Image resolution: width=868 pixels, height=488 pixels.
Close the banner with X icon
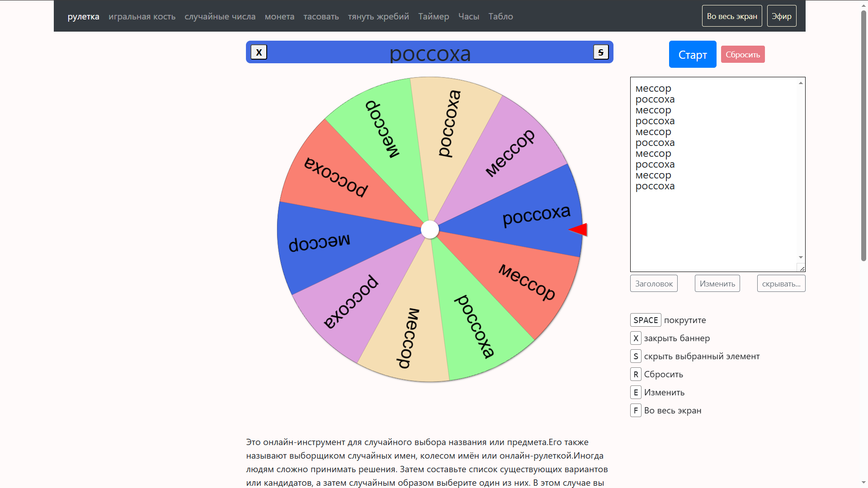pyautogui.click(x=259, y=52)
